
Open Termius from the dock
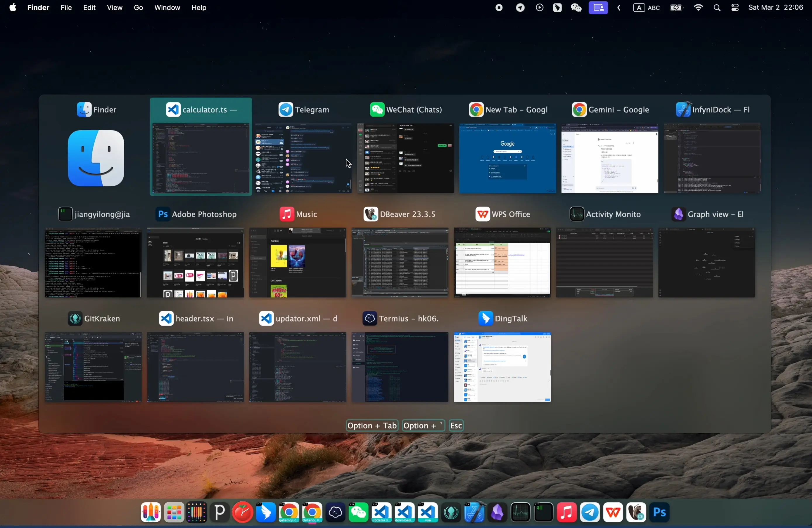tap(335, 512)
